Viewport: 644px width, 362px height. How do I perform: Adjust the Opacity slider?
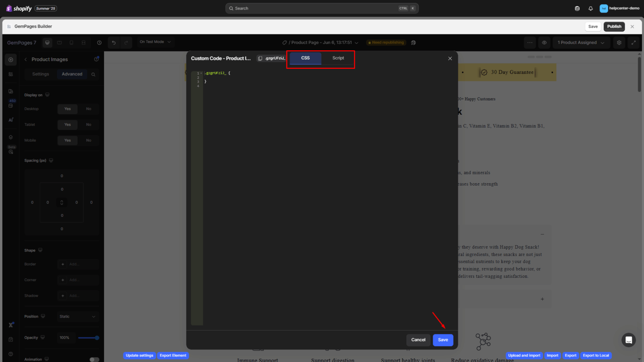click(x=88, y=338)
